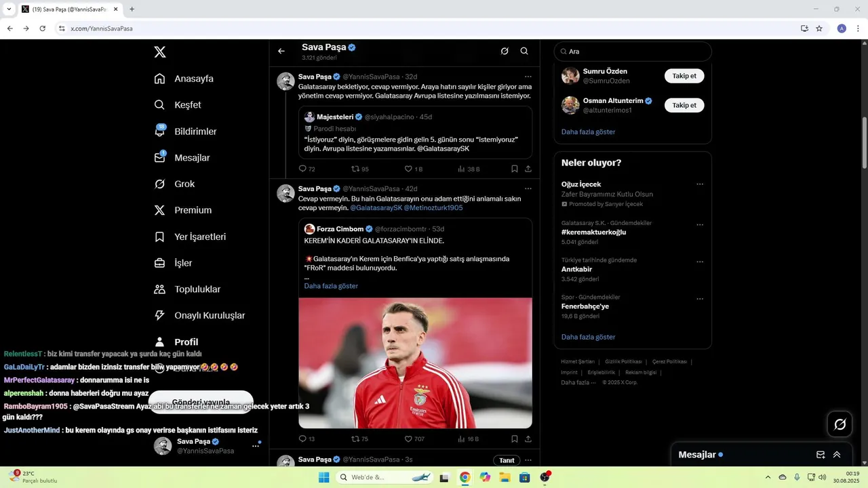This screenshot has width=868, height=488.
Task: Open options for Anıtkabir trend
Action: tap(700, 262)
